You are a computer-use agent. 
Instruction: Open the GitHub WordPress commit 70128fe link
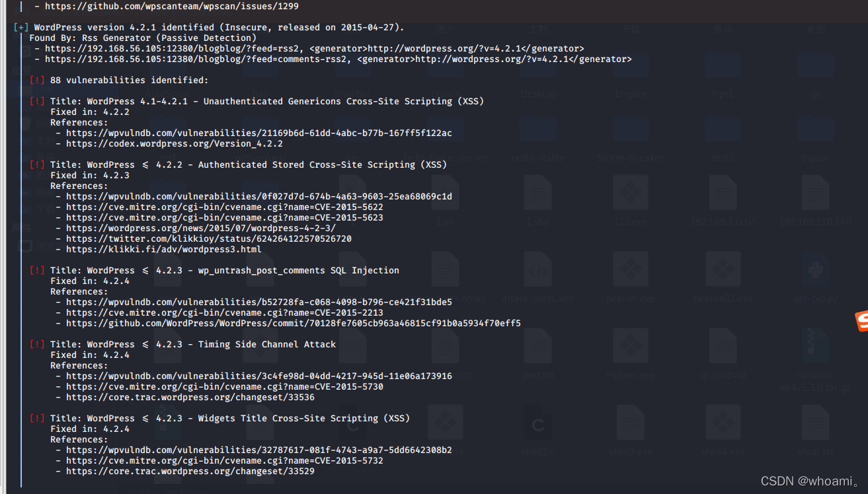tap(294, 323)
